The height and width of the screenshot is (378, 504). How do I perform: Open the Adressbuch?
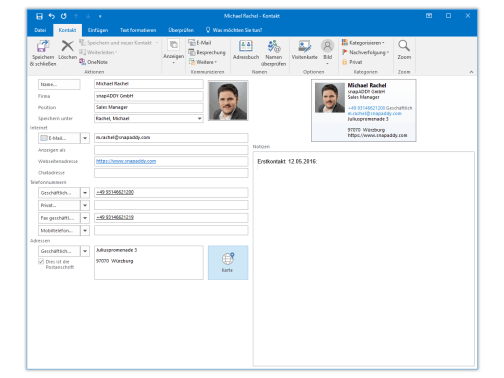coord(246,50)
